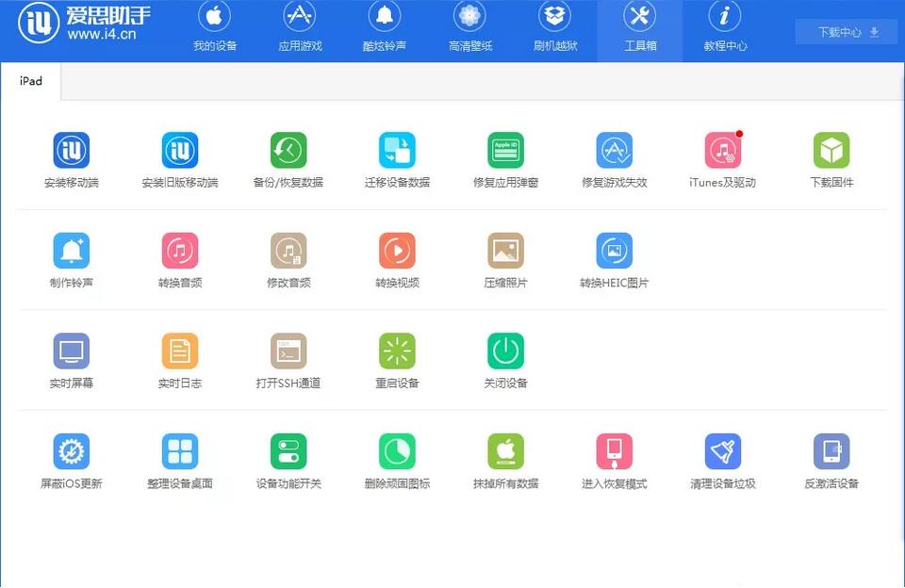The image size is (905, 588).
Task: Open the 迁移设备数据 tool
Action: 397,151
